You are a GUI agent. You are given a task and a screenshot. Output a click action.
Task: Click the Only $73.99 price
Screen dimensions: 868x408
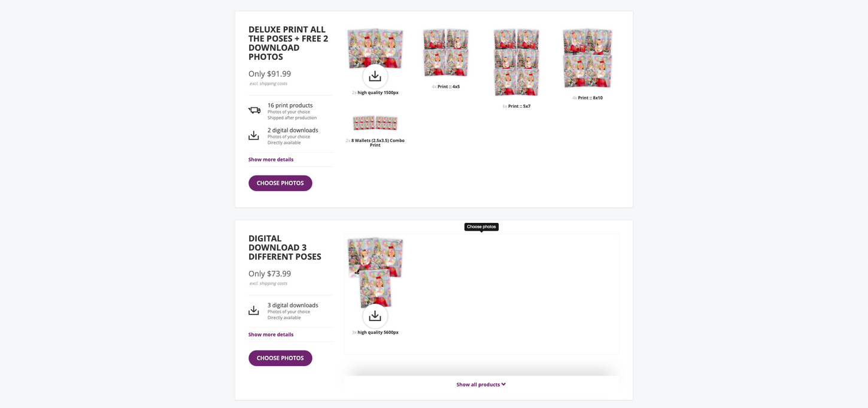[x=269, y=274]
